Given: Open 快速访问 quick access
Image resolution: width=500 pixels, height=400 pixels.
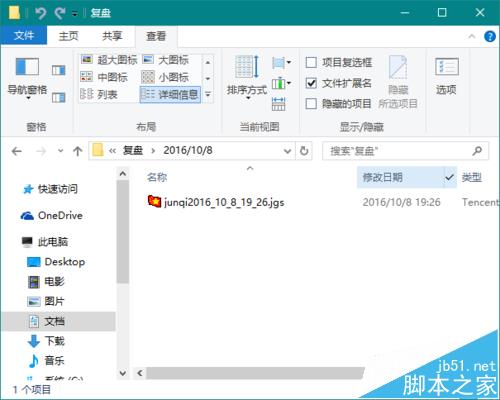Looking at the screenshot, I should (50, 189).
